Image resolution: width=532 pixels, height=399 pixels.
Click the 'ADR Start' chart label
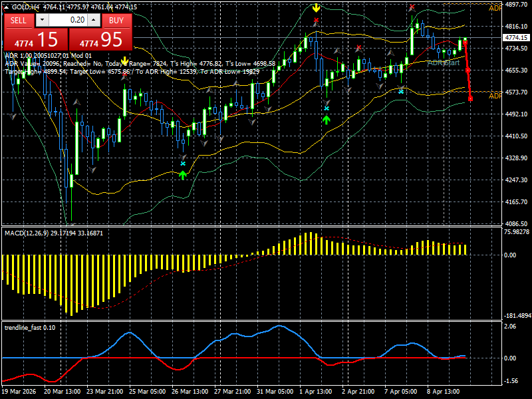coord(444,63)
